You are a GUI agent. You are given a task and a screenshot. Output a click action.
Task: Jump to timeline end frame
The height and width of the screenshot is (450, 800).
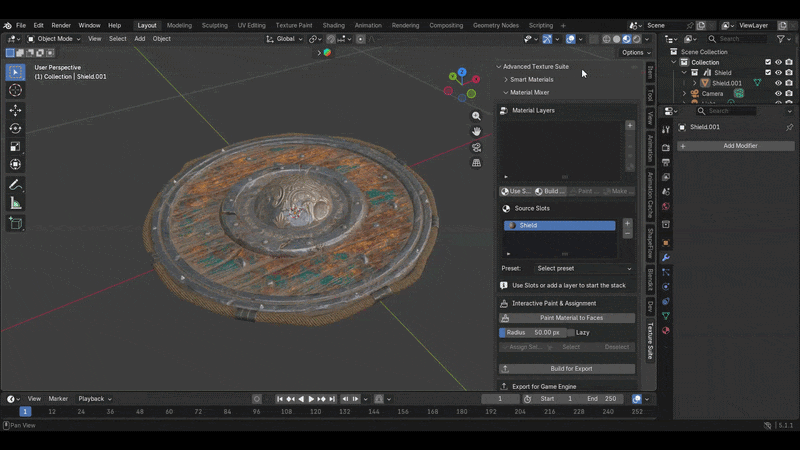332,399
